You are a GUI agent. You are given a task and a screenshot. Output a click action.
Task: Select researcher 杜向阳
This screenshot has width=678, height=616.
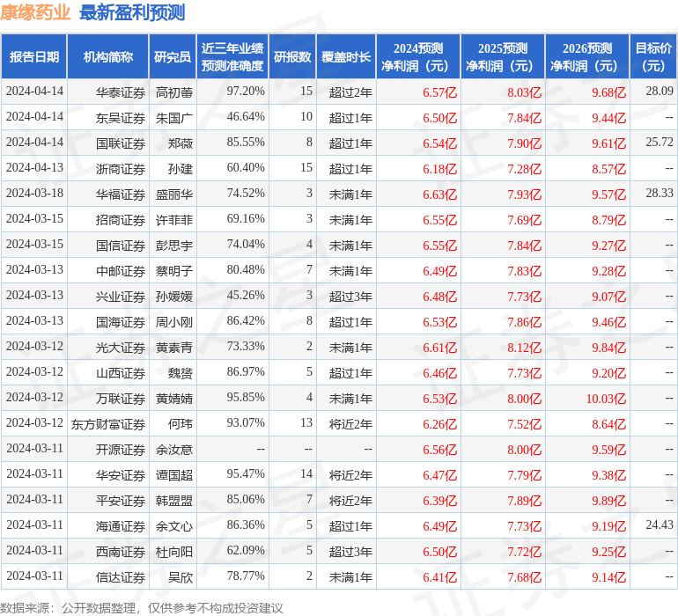click(x=174, y=551)
